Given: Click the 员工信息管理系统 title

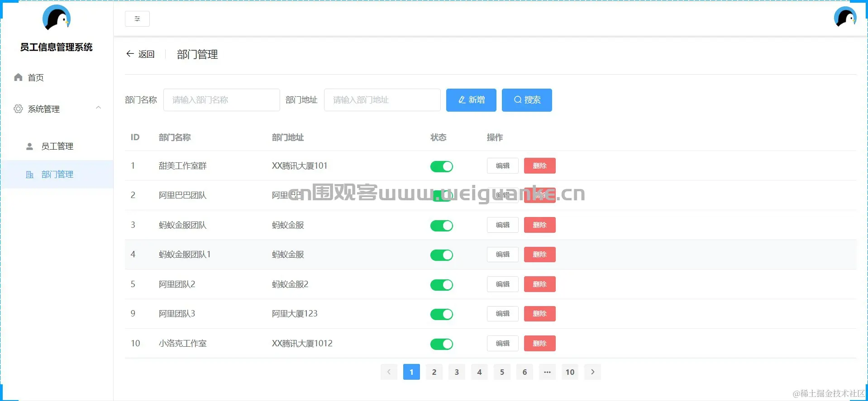Looking at the screenshot, I should click(x=57, y=47).
